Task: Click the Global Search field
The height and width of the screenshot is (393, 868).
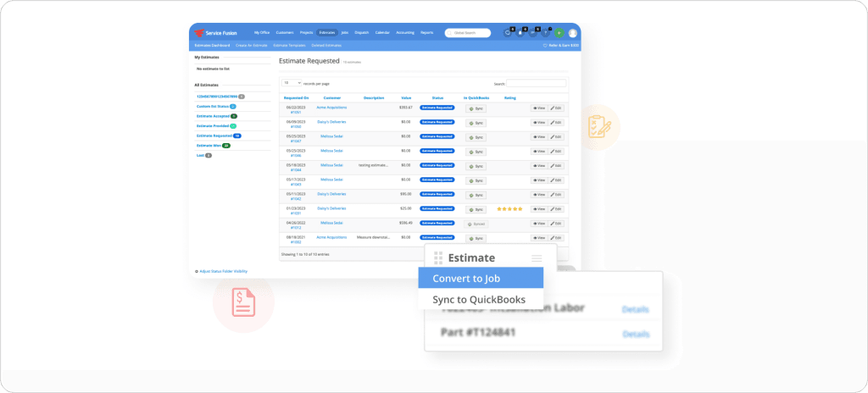Action: point(468,33)
